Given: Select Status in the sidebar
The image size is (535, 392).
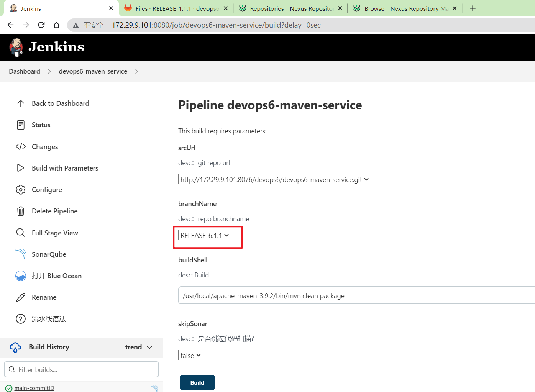Looking at the screenshot, I should (x=41, y=125).
